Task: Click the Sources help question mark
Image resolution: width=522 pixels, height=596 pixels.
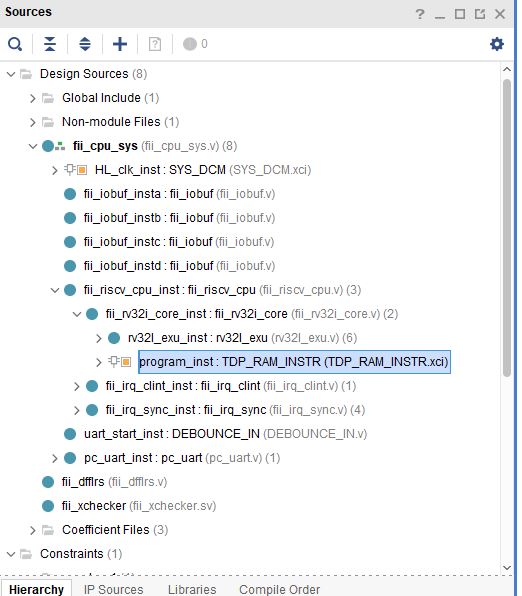Action: point(420,14)
